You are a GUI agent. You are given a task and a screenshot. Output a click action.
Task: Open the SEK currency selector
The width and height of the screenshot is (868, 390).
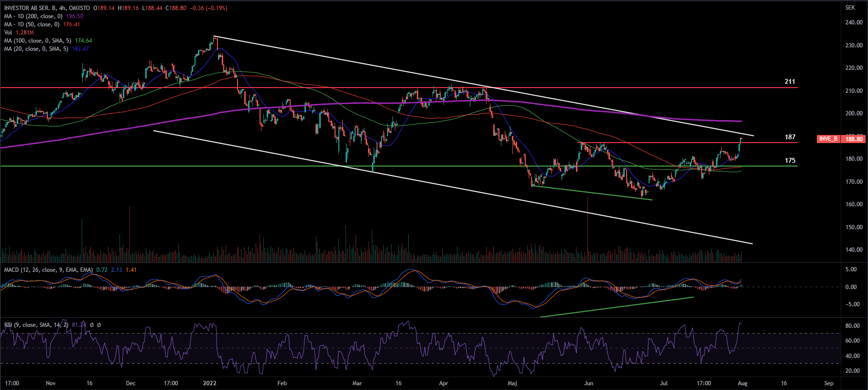coord(850,8)
